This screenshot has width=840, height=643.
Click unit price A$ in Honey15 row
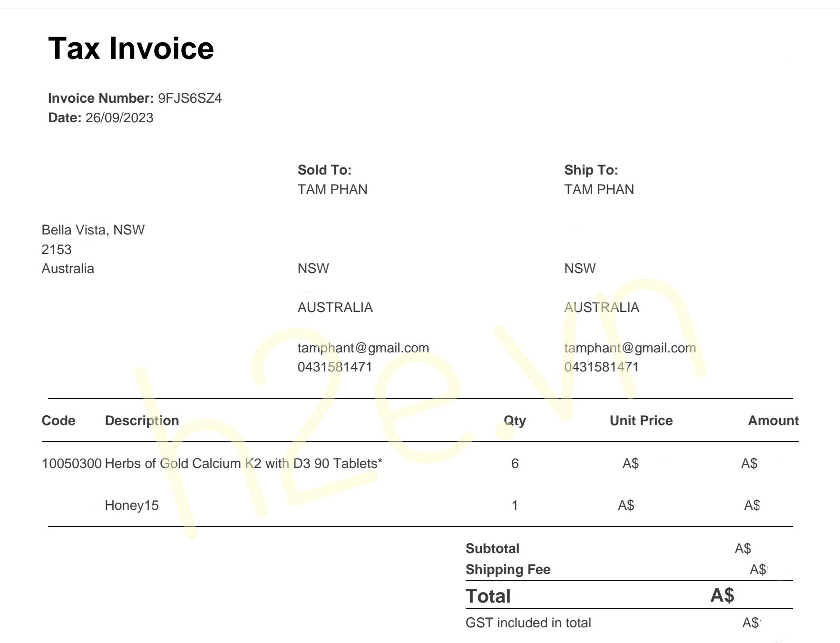point(626,506)
